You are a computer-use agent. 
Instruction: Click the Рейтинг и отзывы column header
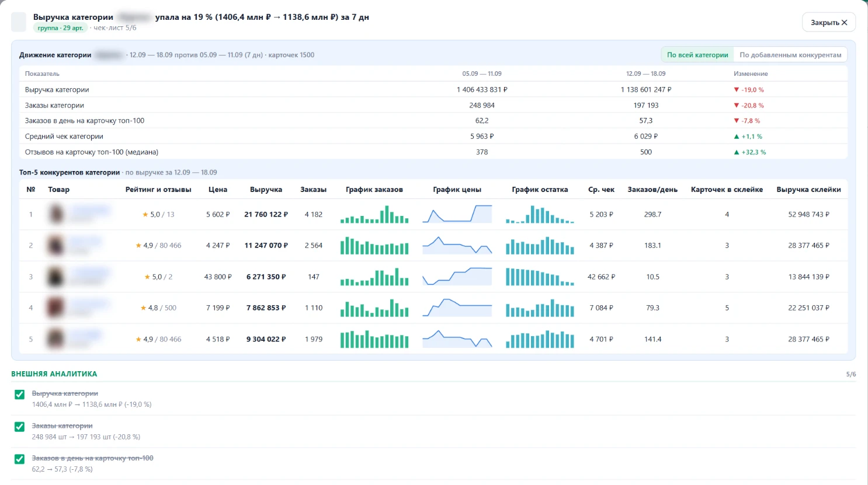[158, 190]
